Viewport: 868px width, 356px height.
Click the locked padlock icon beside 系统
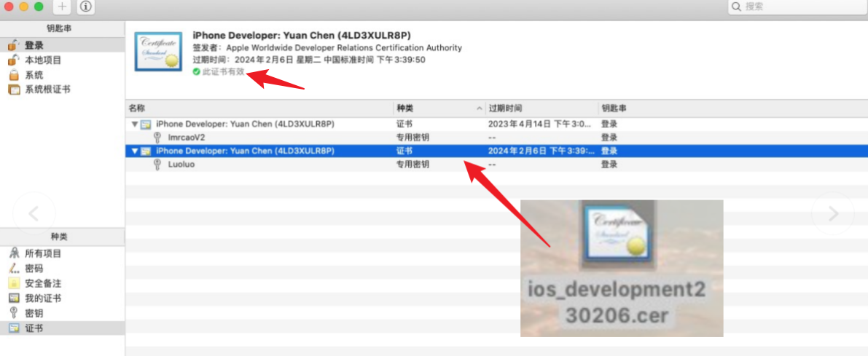point(14,75)
